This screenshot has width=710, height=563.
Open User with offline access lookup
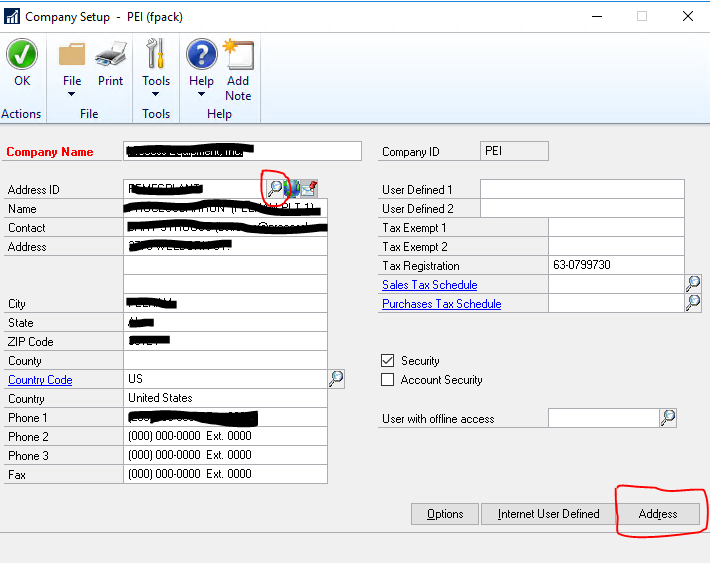click(x=668, y=418)
